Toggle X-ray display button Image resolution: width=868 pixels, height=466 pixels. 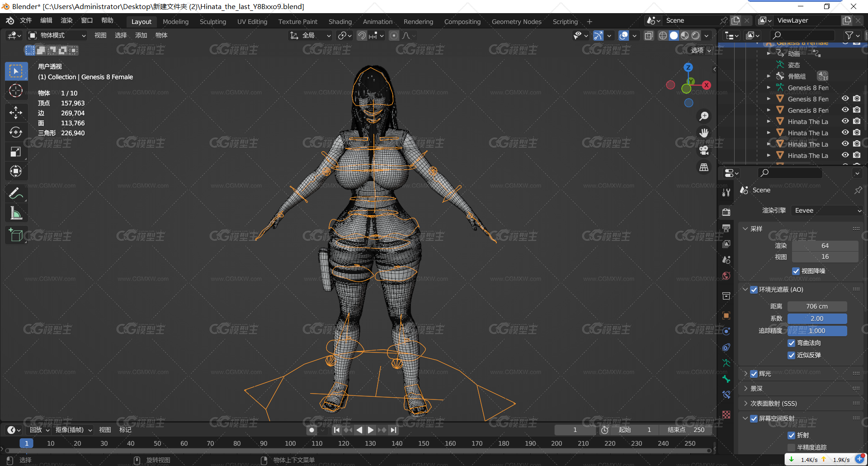click(649, 35)
